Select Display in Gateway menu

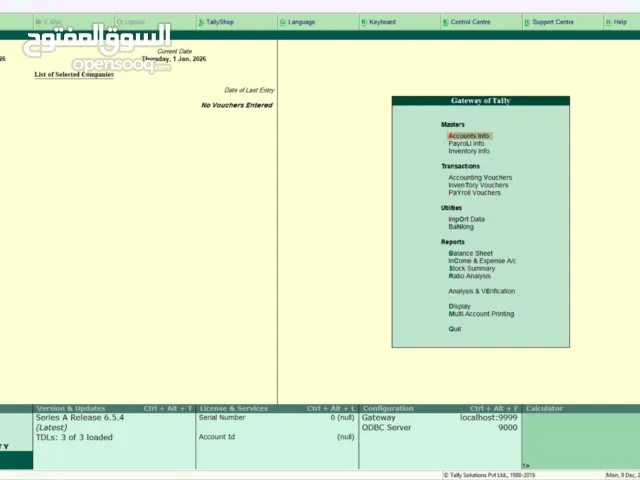[460, 307]
